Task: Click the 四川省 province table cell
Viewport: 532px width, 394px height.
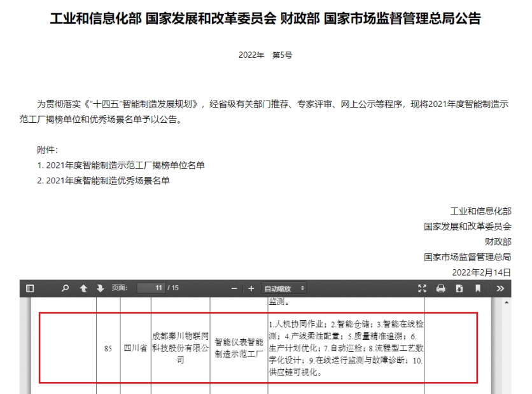Action: click(x=135, y=348)
